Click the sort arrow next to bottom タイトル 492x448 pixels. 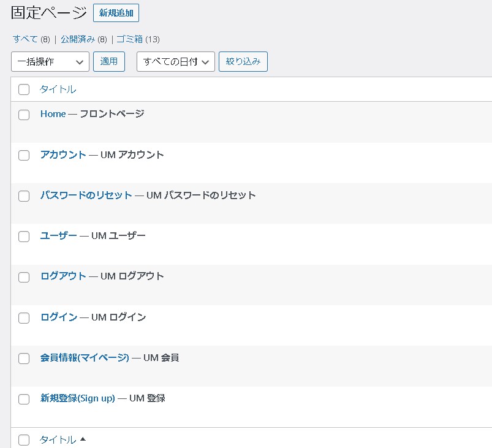pos(83,439)
